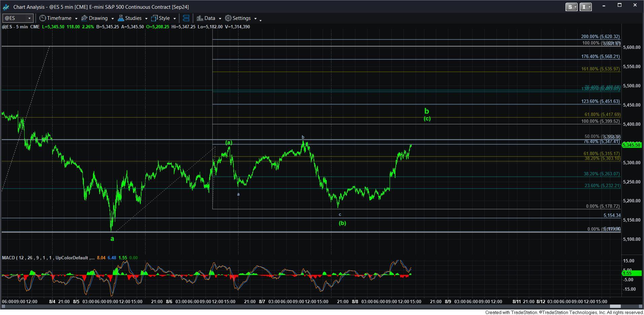Click the Settings gear icon
644x315 pixels.
point(228,18)
